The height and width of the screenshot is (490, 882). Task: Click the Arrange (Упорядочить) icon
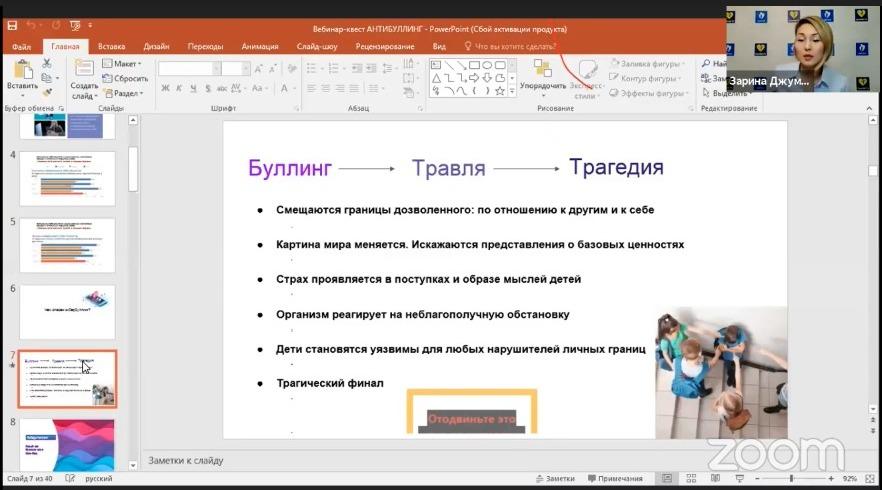tap(543, 76)
